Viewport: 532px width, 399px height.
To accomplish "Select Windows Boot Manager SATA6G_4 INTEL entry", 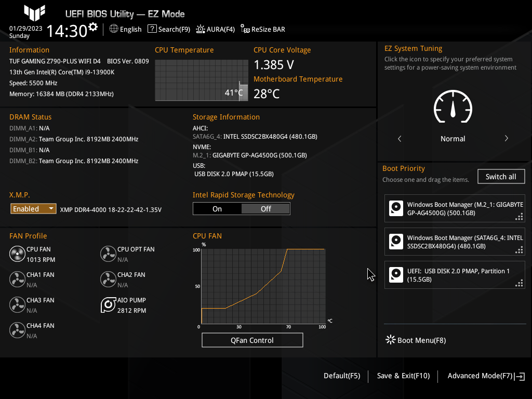I will coord(455,242).
